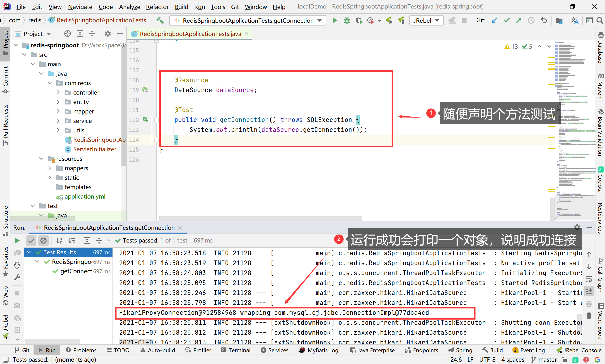Toggle show passed tests button
The image size is (605, 364).
click(31, 241)
